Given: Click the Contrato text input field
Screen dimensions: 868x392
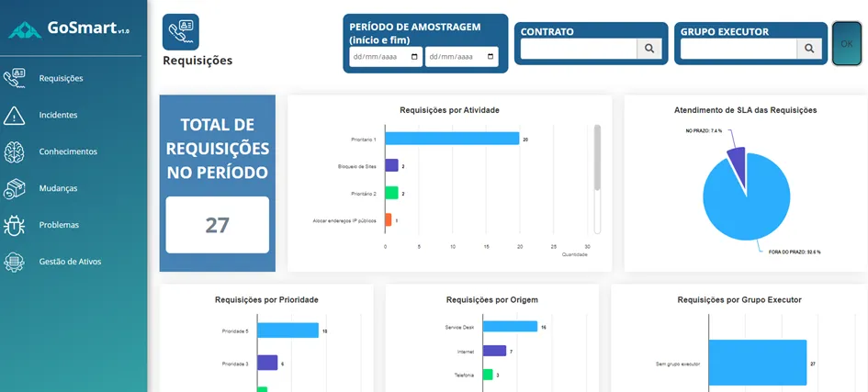Looking at the screenshot, I should [x=579, y=49].
